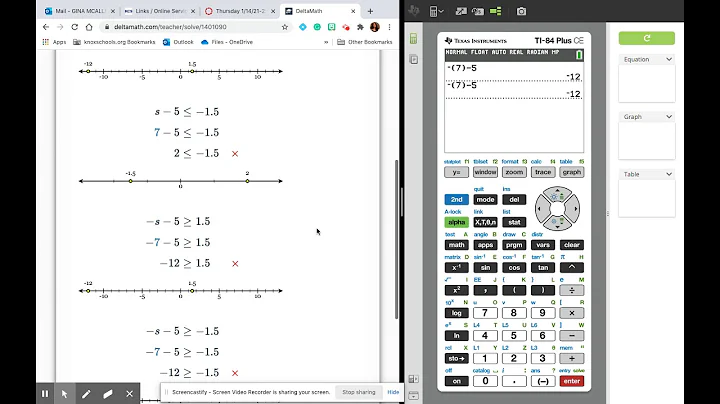
Task: Open the Other Bookmarks folder
Action: tap(365, 42)
